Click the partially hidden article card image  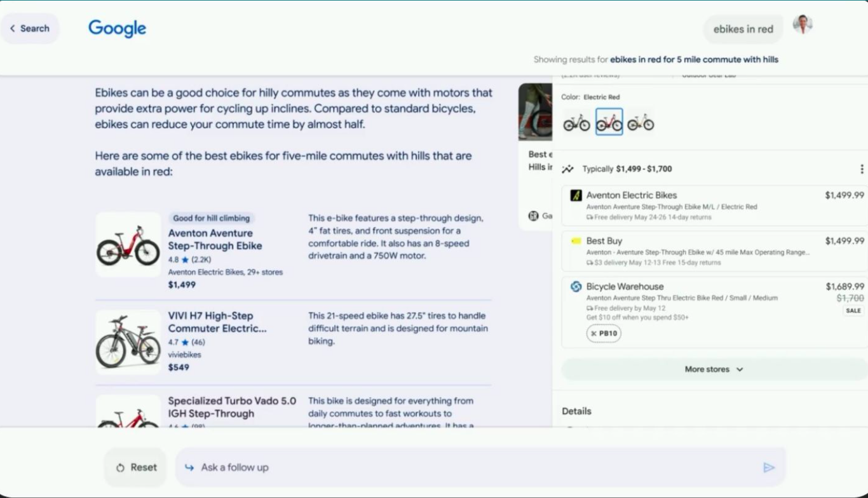(535, 112)
